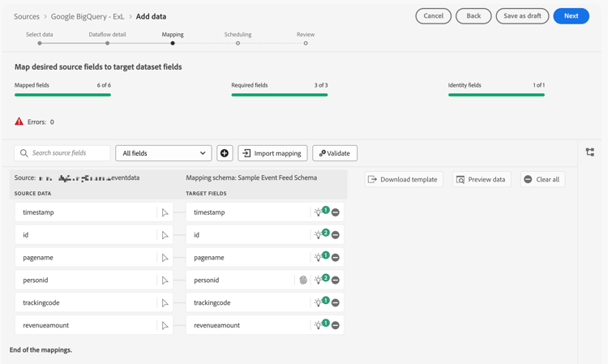Click the errors warning triangle icon
Screen dimensions: 608x364
[x=19, y=122]
